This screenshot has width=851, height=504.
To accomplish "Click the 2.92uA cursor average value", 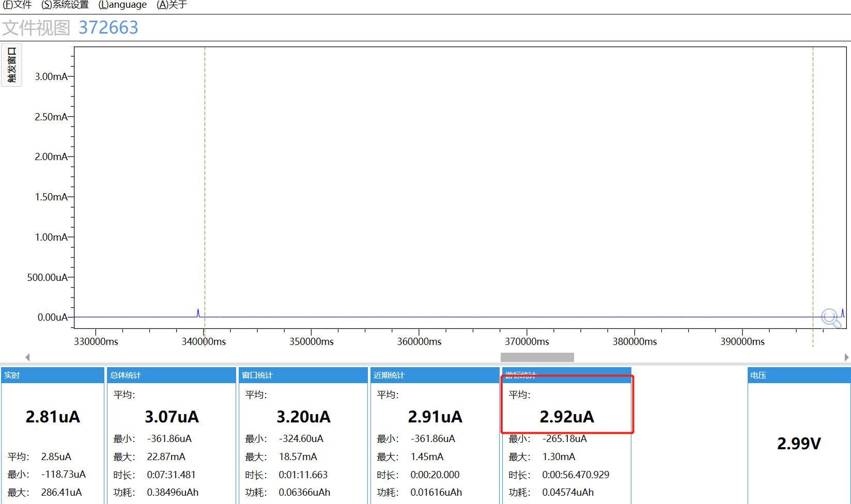I will (567, 417).
